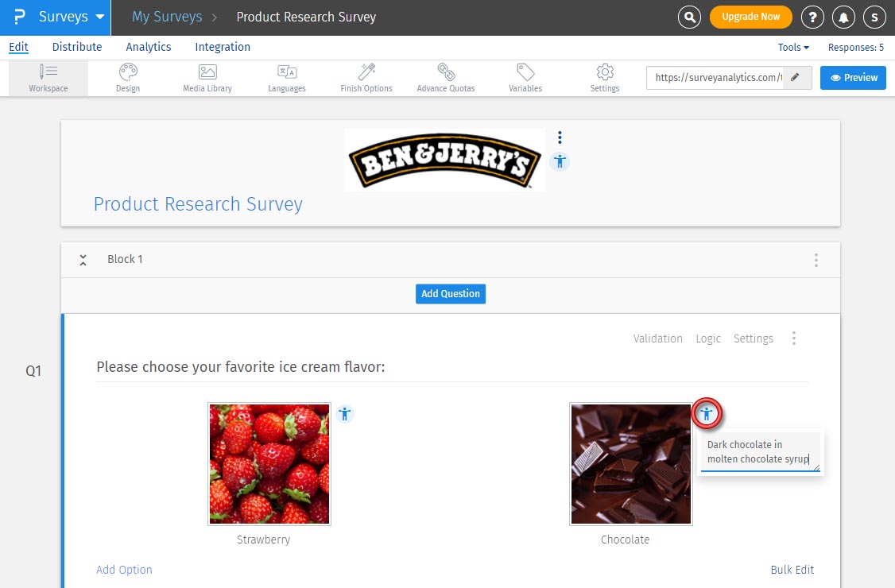Click the alt text input for the chocolate image
The height and width of the screenshot is (588, 895).
click(759, 451)
